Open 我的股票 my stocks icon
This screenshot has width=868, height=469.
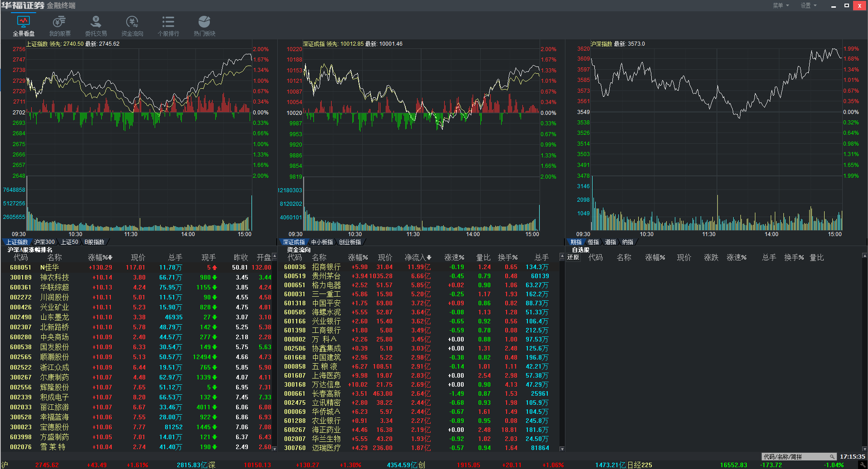coord(60,26)
